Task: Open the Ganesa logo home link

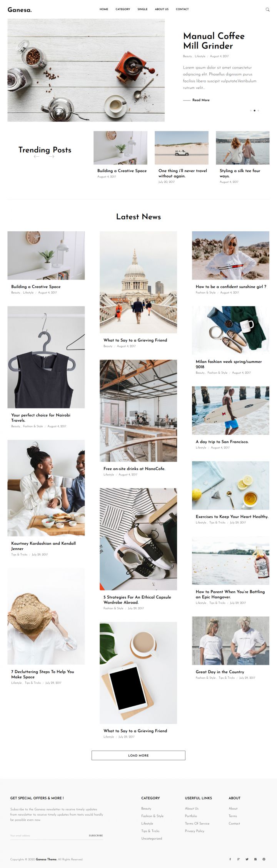Action: [x=20, y=10]
